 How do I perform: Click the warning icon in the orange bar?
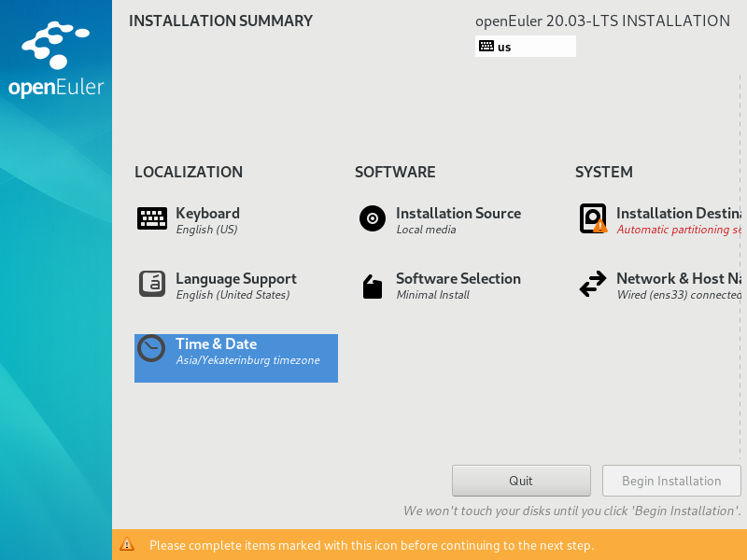click(127, 544)
